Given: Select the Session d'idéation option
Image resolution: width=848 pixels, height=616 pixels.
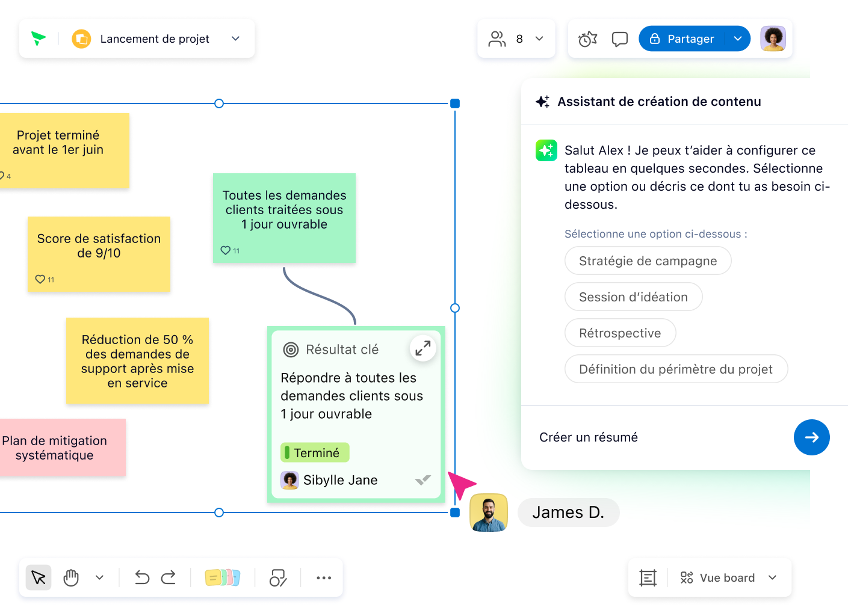Looking at the screenshot, I should pyautogui.click(x=633, y=297).
